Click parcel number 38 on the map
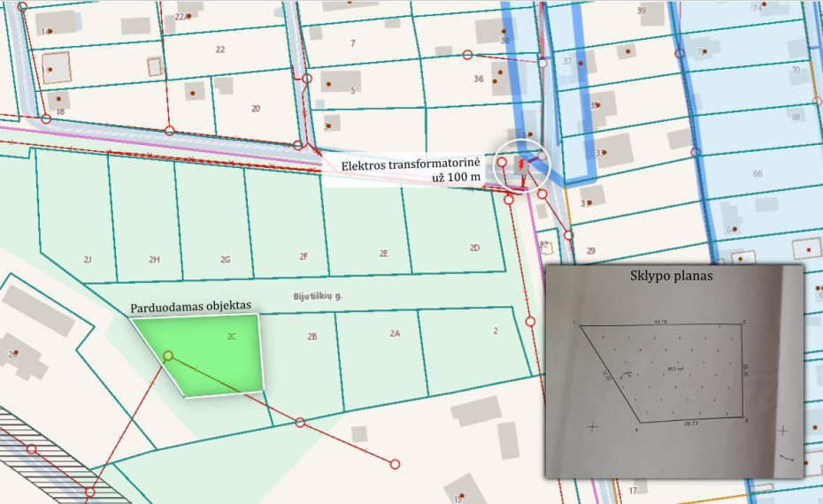The width and height of the screenshot is (823, 504). coord(505,41)
